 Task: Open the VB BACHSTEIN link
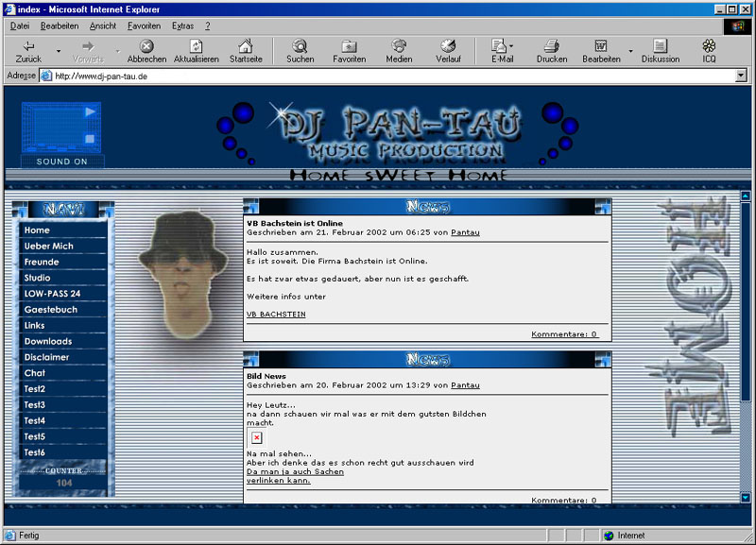click(x=276, y=314)
